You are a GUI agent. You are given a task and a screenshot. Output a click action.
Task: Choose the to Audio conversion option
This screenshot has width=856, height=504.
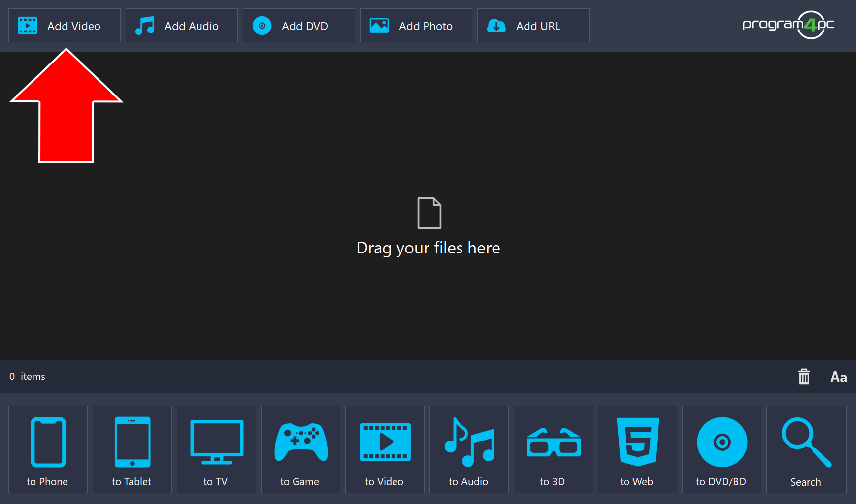(x=469, y=449)
